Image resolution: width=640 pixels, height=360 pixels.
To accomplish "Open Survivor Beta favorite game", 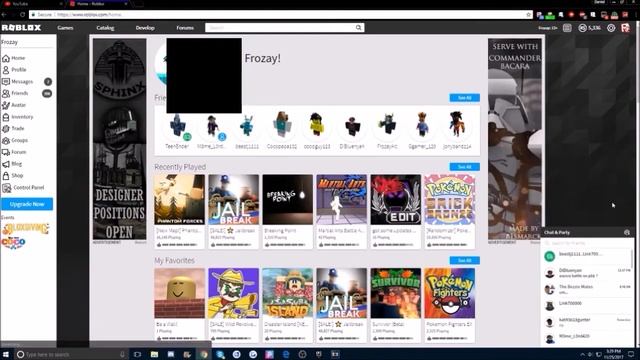I will click(x=396, y=293).
